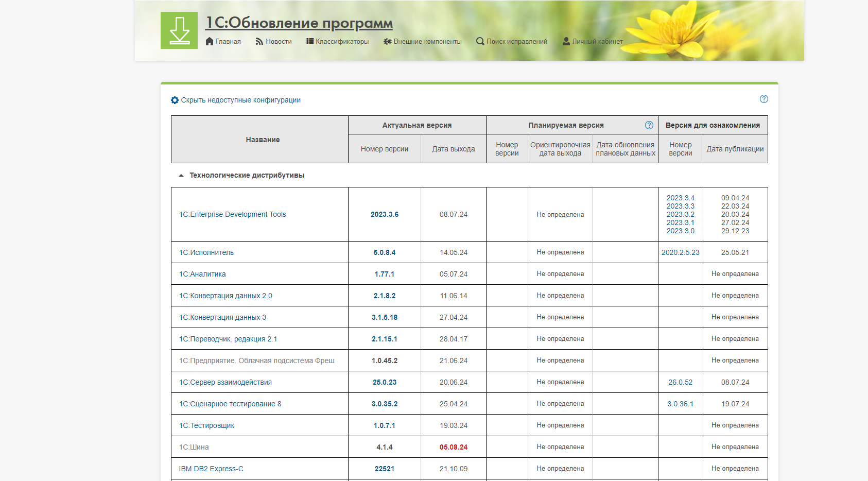Click version 3.1.5.18 link
This screenshot has width=868, height=481.
click(x=385, y=317)
